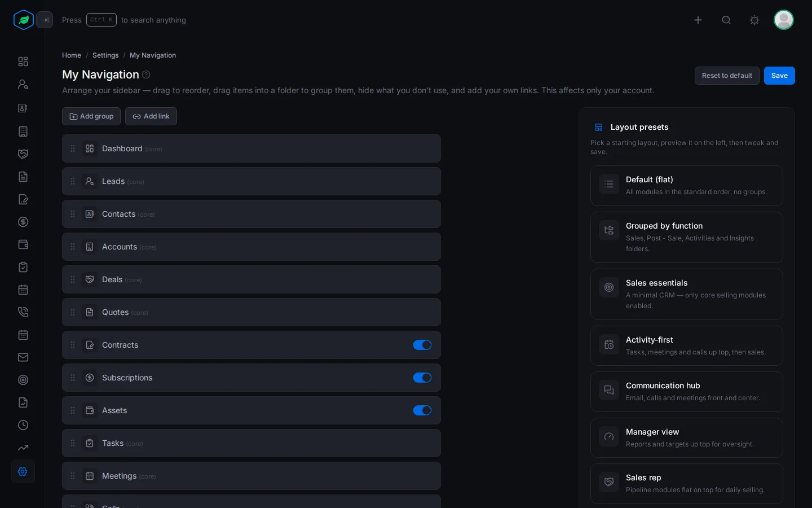
Task: Click the sidebar target bullseye icon
Action: coord(23,380)
